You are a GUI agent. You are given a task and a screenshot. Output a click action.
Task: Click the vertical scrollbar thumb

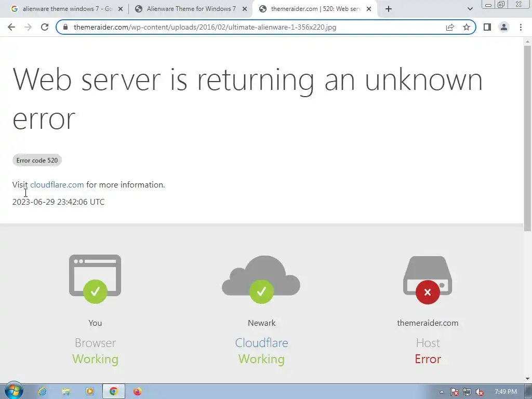coord(528,138)
